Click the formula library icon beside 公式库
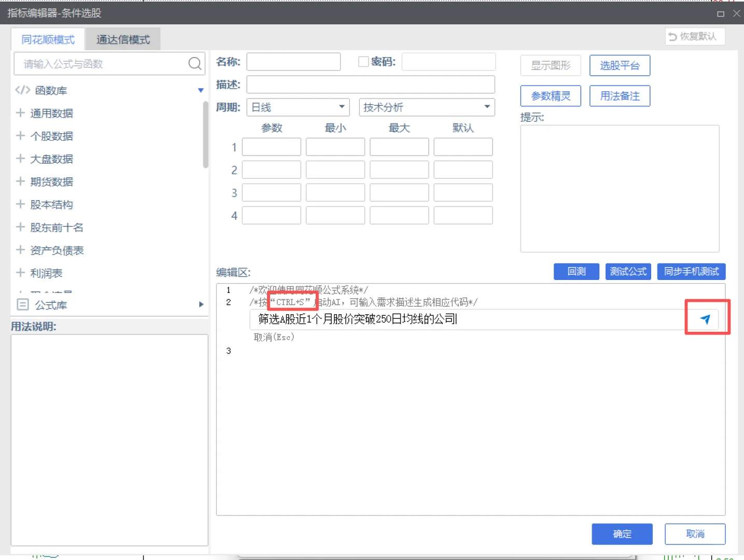The width and height of the screenshot is (744, 560). (x=22, y=305)
